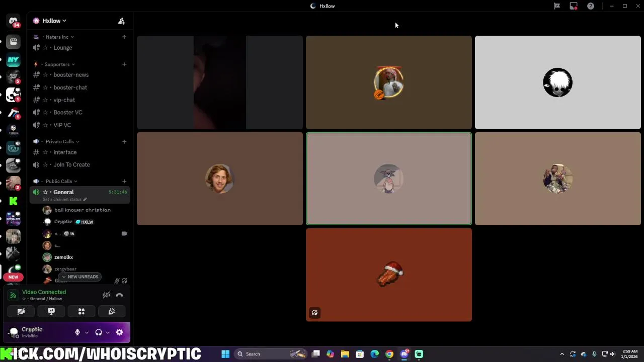Image resolution: width=644 pixels, height=362 pixels.
Task: Open the soundboard button
Action: tap(112, 312)
